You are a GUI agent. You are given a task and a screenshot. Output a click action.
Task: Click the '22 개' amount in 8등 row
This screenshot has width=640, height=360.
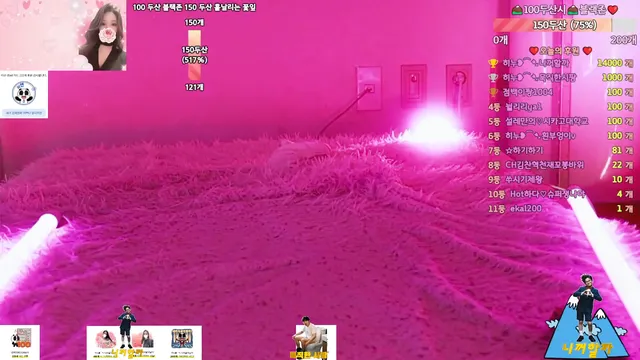point(622,165)
